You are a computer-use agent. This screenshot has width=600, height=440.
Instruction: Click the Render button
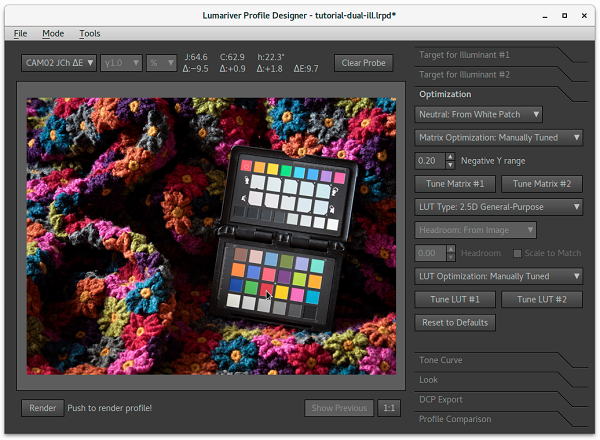tap(42, 408)
